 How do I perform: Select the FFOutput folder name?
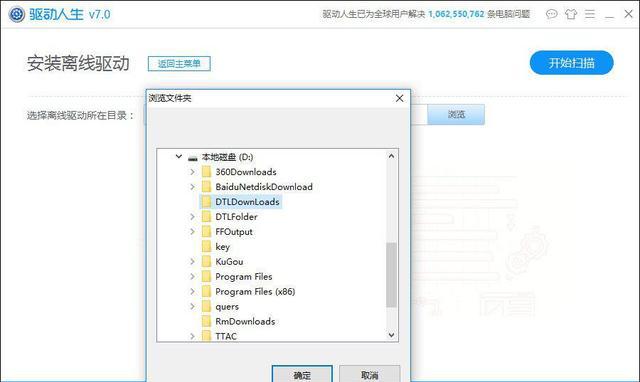pos(234,232)
